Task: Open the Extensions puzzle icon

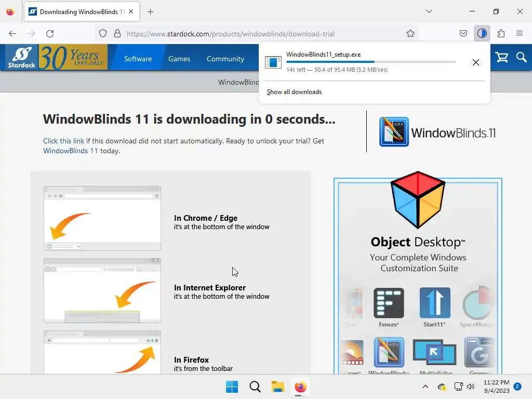Action: (x=501, y=33)
